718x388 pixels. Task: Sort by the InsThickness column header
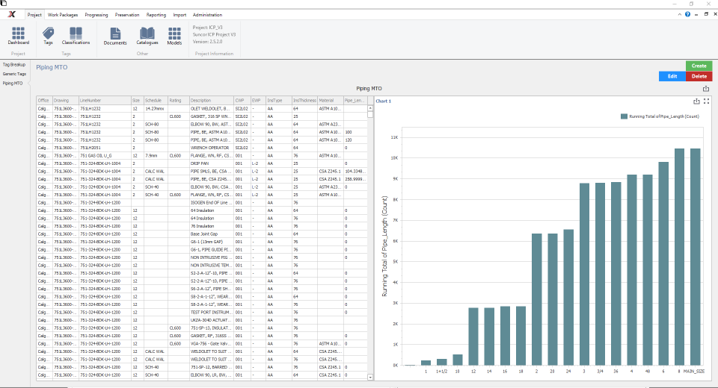(x=305, y=100)
